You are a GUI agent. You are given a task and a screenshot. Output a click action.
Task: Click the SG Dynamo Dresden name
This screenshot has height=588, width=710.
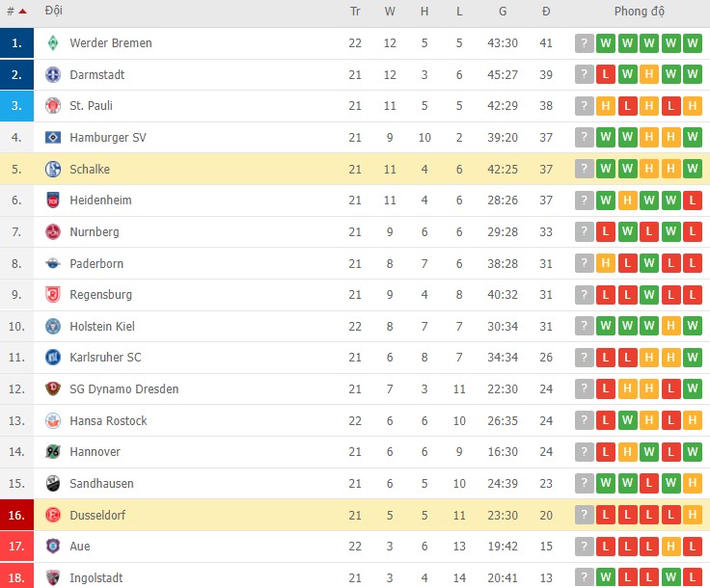(x=123, y=389)
